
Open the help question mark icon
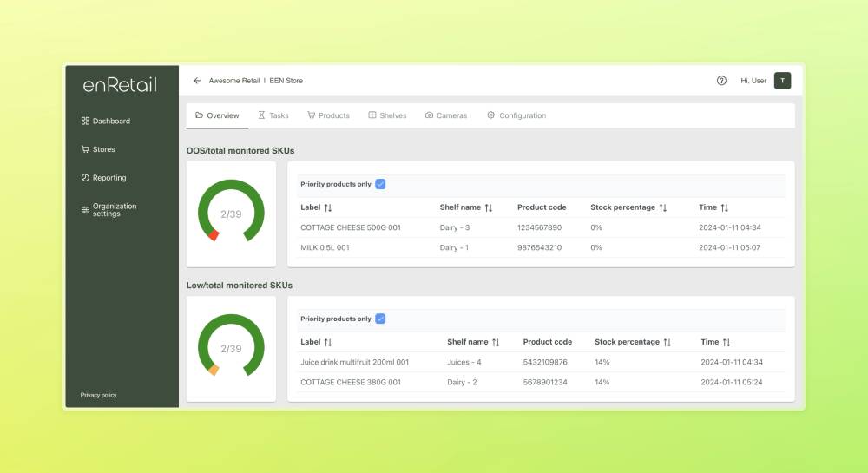click(x=721, y=81)
